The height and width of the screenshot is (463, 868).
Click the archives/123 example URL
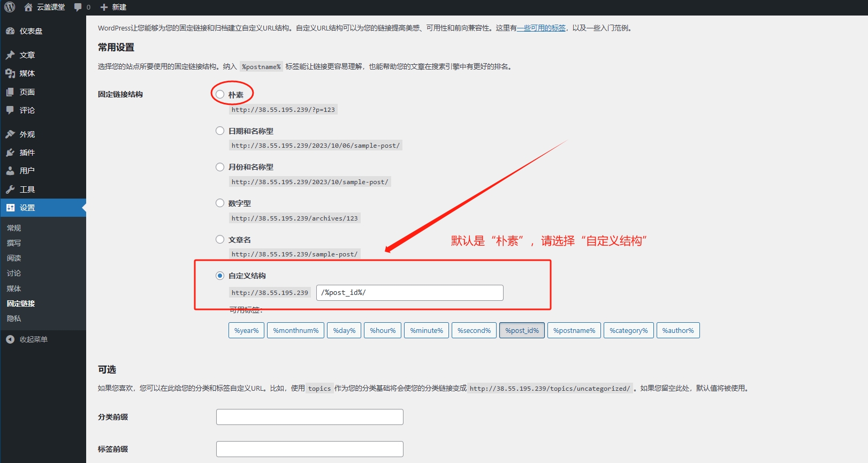tap(294, 218)
